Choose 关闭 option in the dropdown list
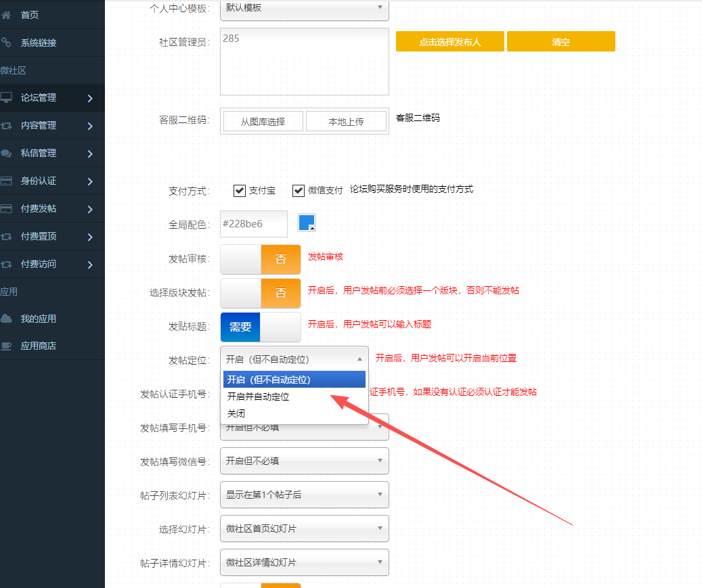The height and width of the screenshot is (588, 702). point(236,413)
